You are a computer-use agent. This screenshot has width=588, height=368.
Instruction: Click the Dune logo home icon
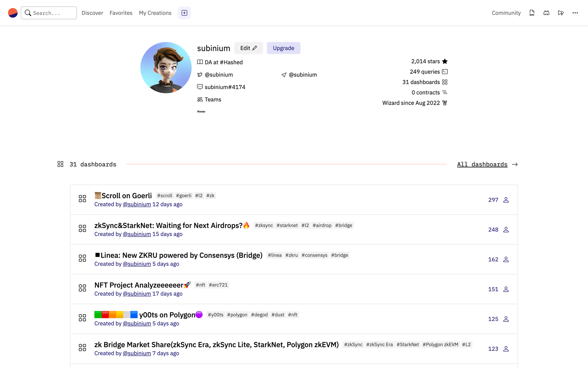pyautogui.click(x=13, y=13)
